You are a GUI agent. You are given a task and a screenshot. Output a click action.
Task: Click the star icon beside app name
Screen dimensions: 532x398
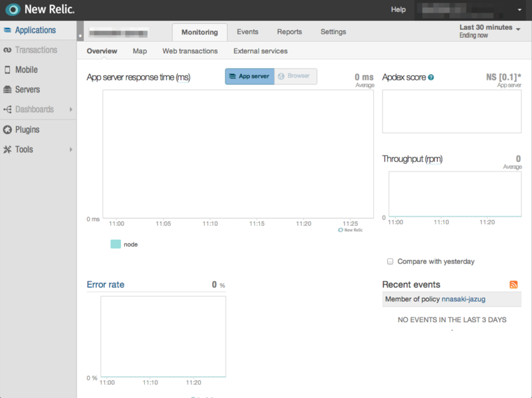coord(80,35)
